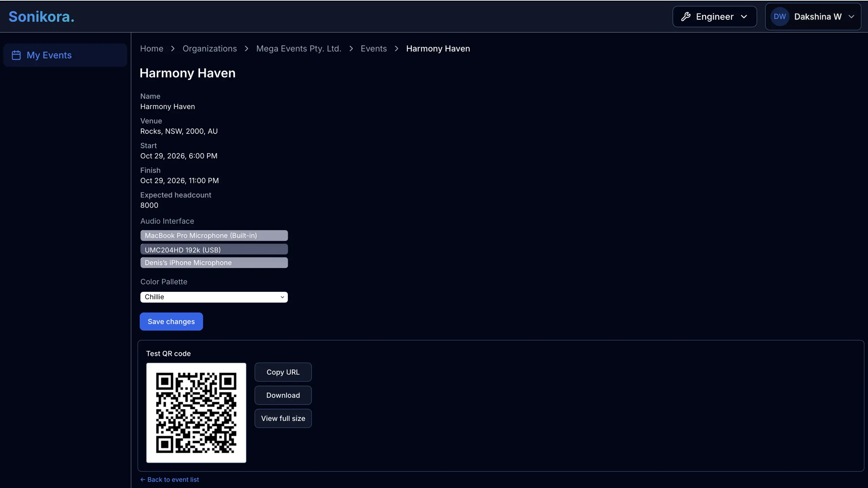The height and width of the screenshot is (488, 868).
Task: Select the Sonikora logo
Action: point(41,16)
